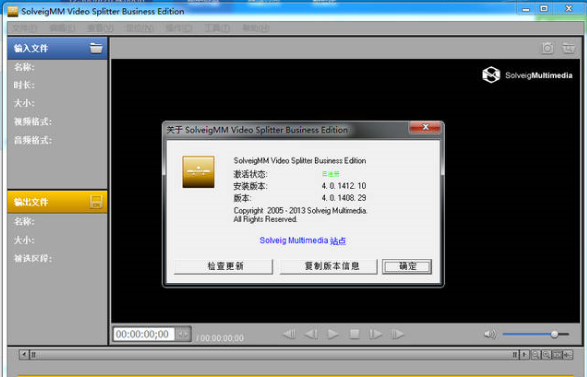Click the 检查更新 button
Image resolution: width=587 pixels, height=377 pixels.
(223, 266)
